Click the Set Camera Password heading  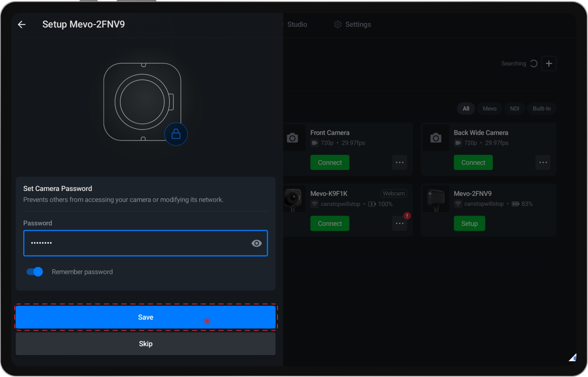(58, 189)
